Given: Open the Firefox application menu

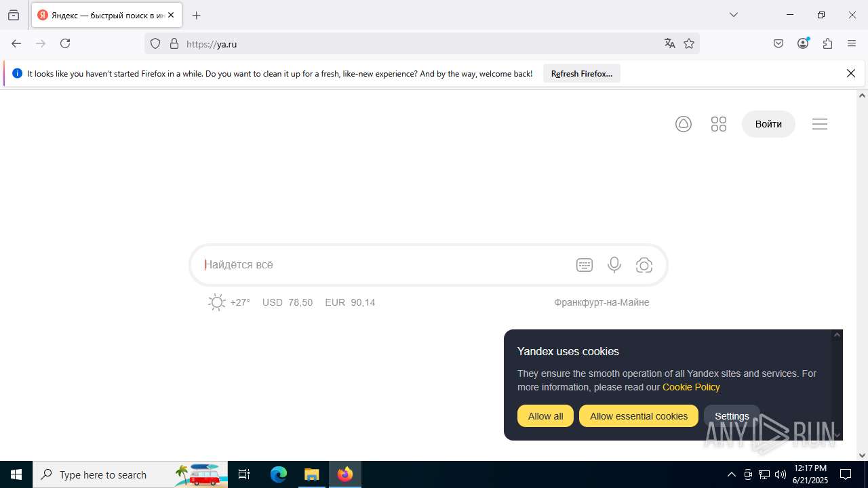Looking at the screenshot, I should [852, 43].
